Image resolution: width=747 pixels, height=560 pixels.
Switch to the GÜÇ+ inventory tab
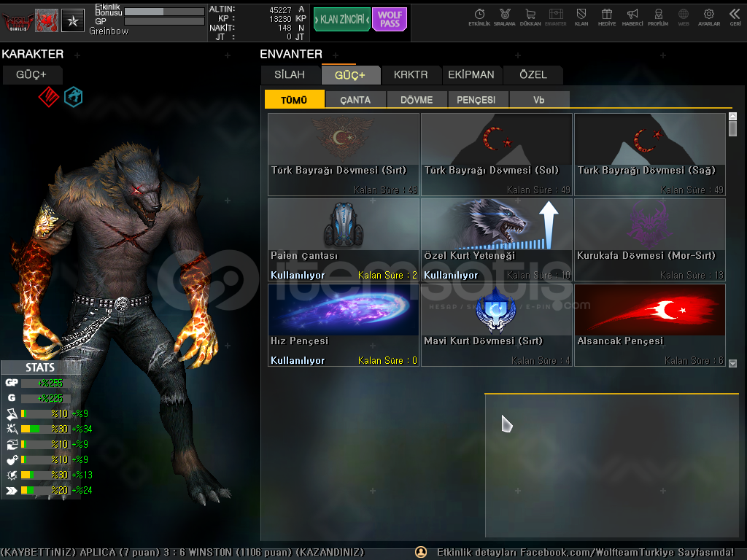[x=350, y=75]
